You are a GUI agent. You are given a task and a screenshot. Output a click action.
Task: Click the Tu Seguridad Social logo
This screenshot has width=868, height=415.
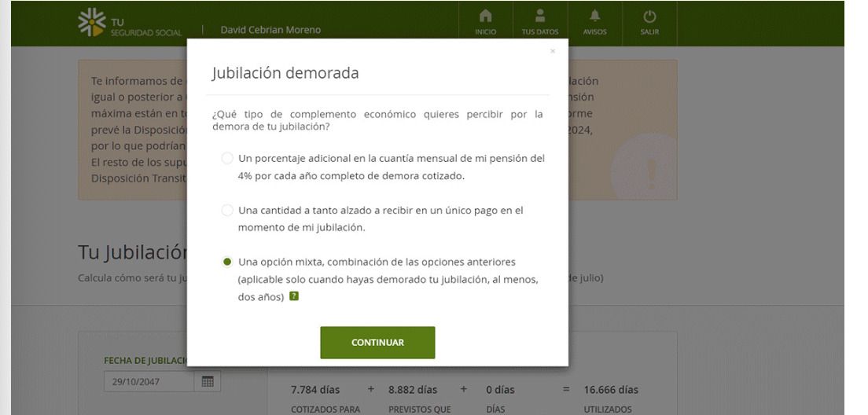pyautogui.click(x=130, y=23)
